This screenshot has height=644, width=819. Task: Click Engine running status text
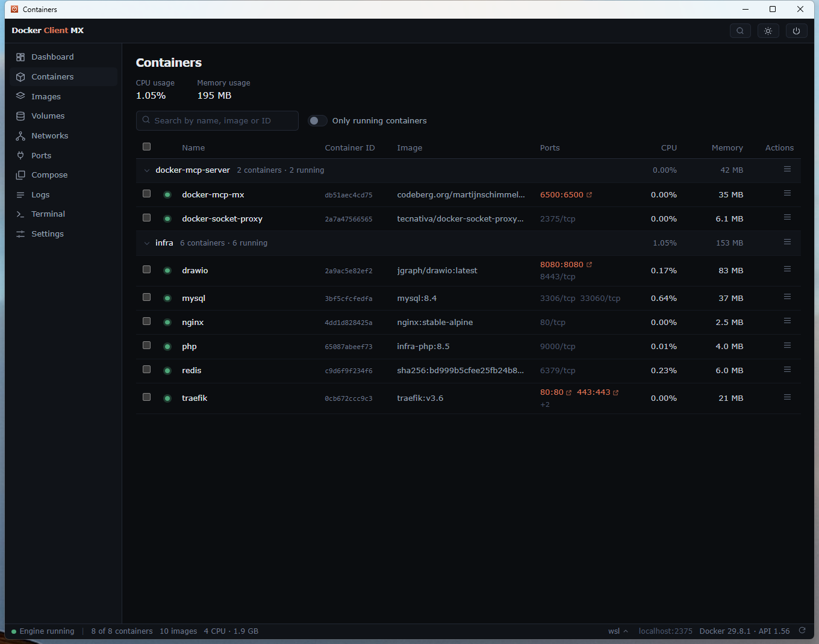tap(47, 631)
